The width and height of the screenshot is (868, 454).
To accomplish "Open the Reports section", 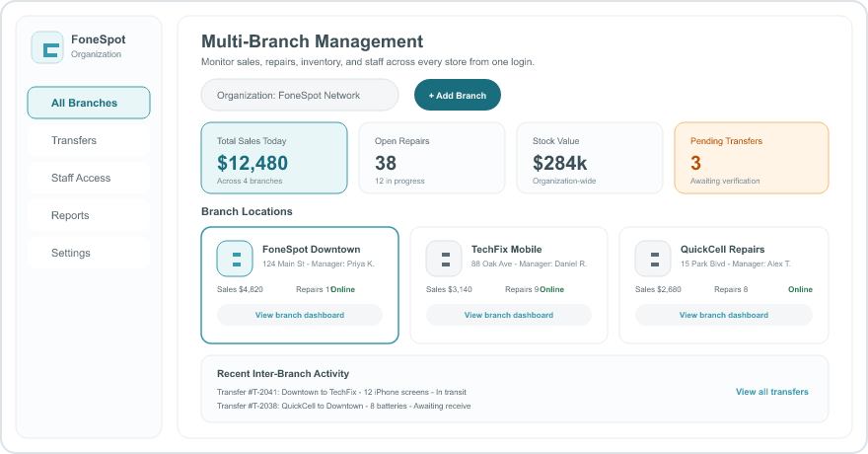I will [89, 215].
